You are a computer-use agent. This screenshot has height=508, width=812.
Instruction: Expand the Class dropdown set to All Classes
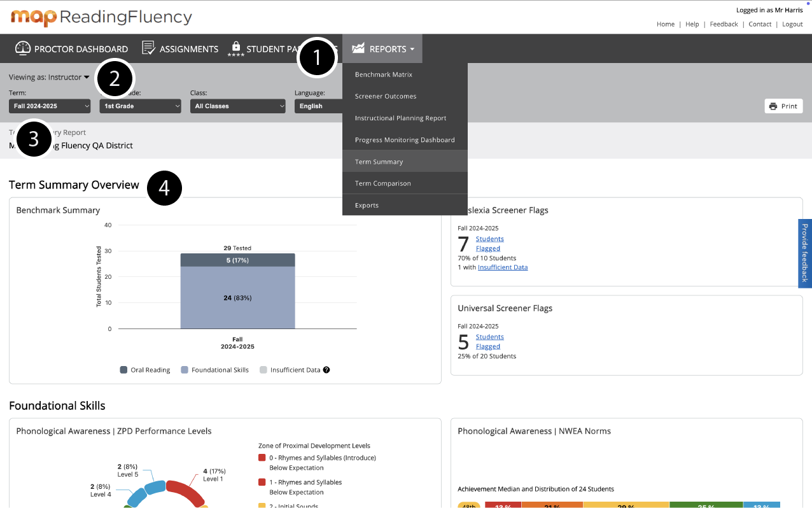point(237,106)
